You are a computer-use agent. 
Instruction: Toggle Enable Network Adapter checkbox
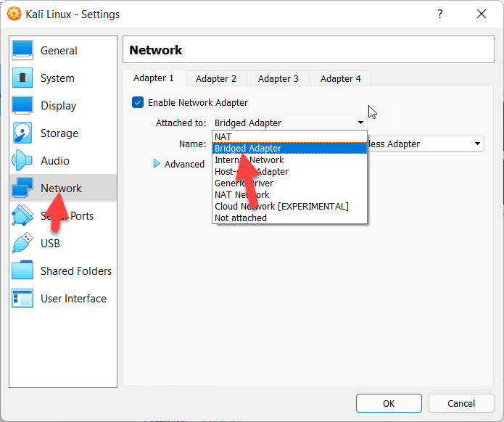point(138,102)
